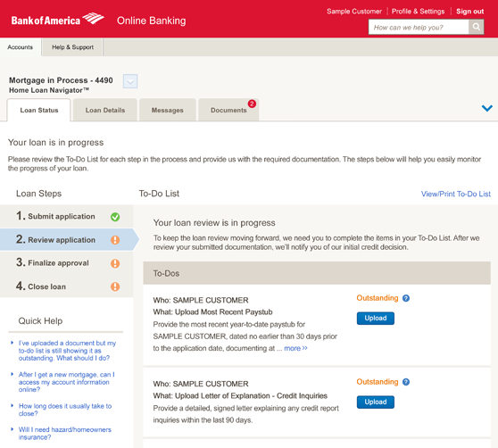Screen dimensions: 498x448
Task: Open the Messages tab
Action: pos(168,110)
